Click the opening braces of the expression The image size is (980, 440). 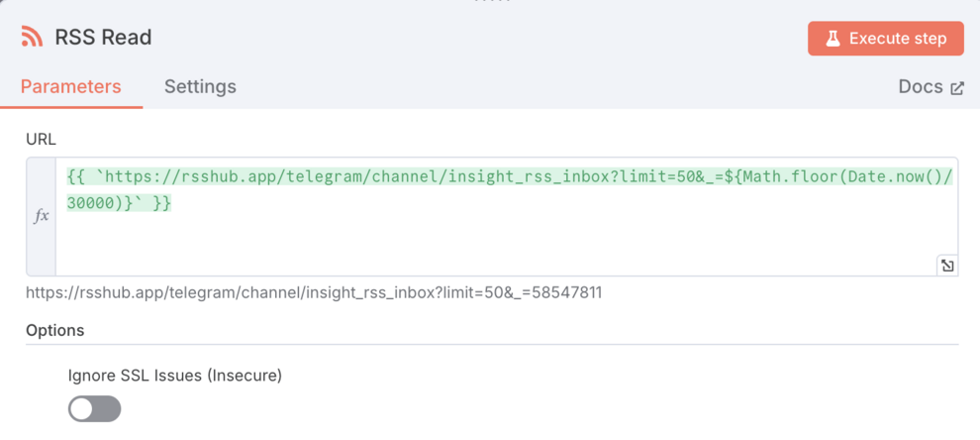pos(77,176)
